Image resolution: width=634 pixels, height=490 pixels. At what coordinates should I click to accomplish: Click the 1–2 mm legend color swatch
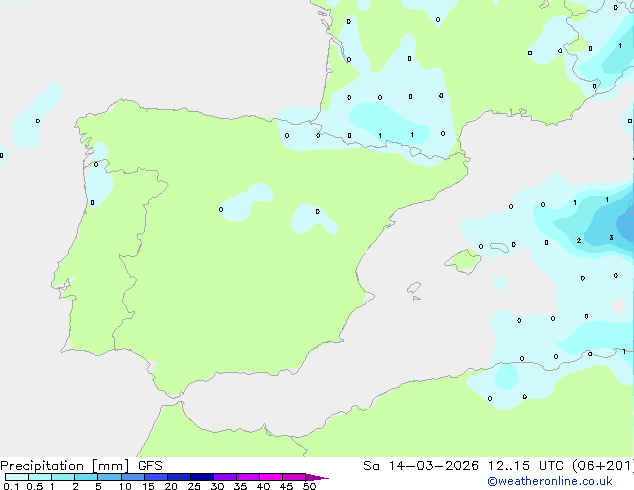pyautogui.click(x=63, y=477)
